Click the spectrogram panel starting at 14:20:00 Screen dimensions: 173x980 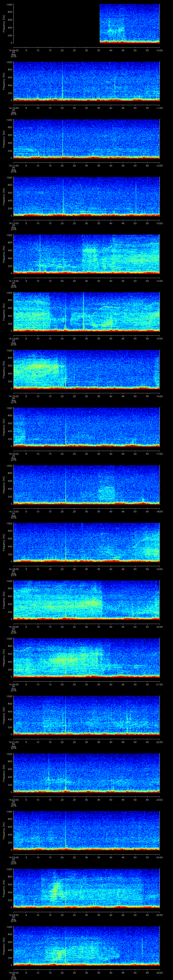(87, 658)
